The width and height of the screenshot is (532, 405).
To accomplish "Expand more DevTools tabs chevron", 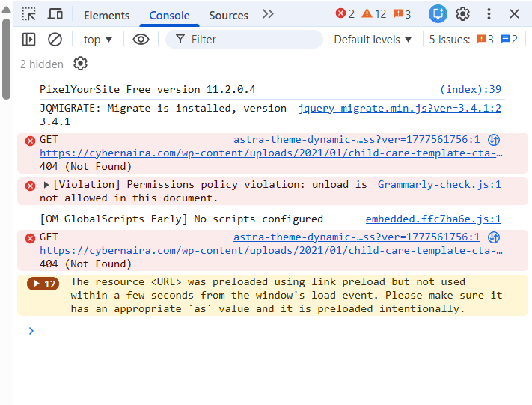I will click(268, 14).
